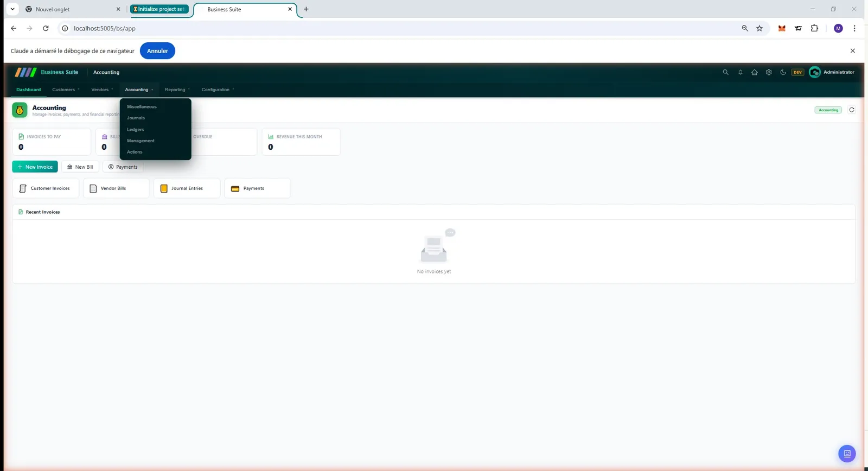Click the Accounting tag badge
The height and width of the screenshot is (471, 868).
coord(828,110)
